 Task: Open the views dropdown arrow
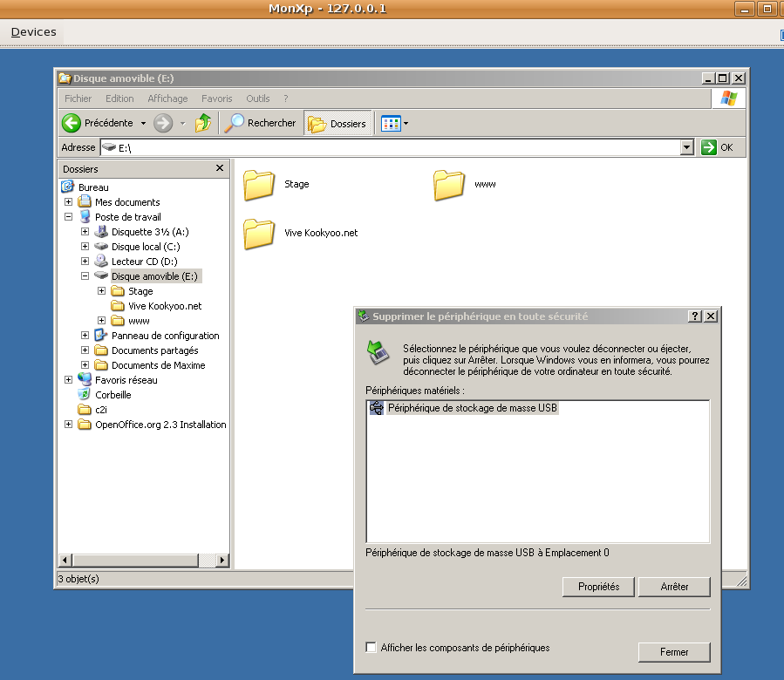tap(406, 123)
